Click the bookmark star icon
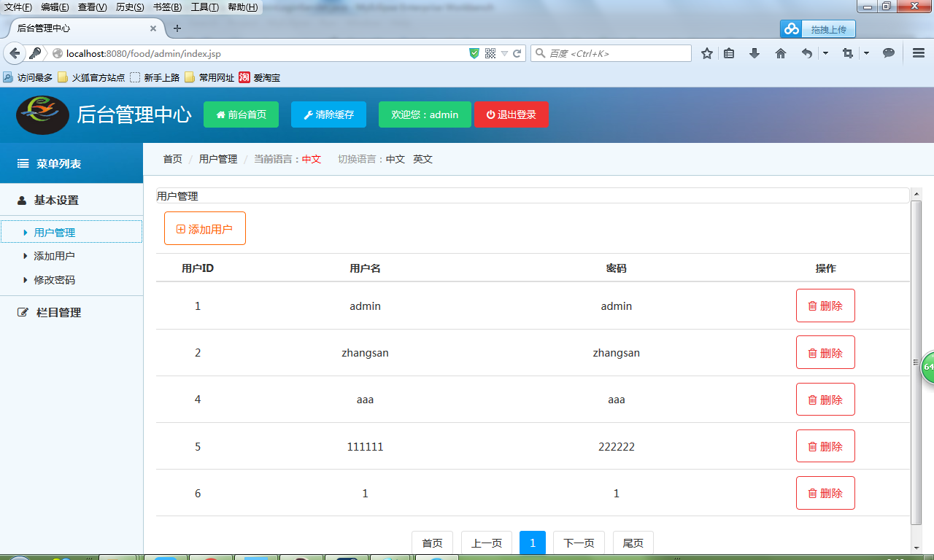Image resolution: width=934 pixels, height=560 pixels. click(x=706, y=53)
